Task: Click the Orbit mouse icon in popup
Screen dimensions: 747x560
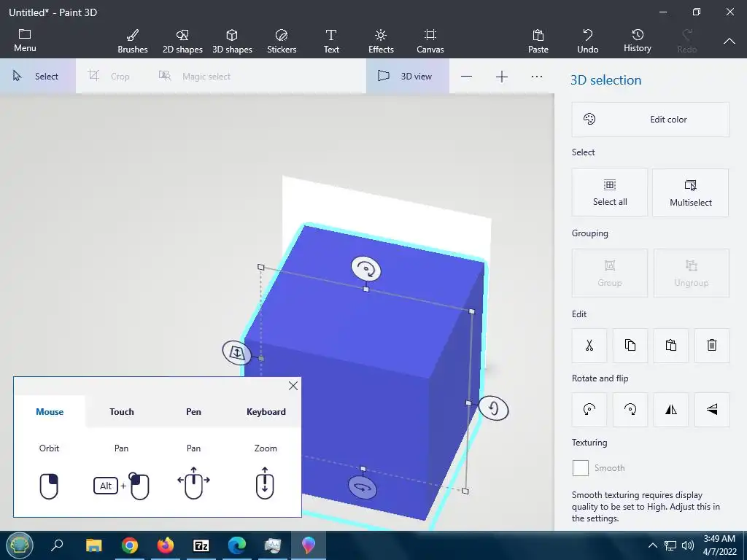Action: pyautogui.click(x=49, y=486)
